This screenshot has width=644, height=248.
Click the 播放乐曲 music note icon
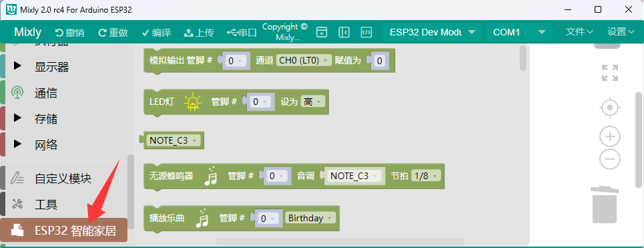(x=202, y=218)
